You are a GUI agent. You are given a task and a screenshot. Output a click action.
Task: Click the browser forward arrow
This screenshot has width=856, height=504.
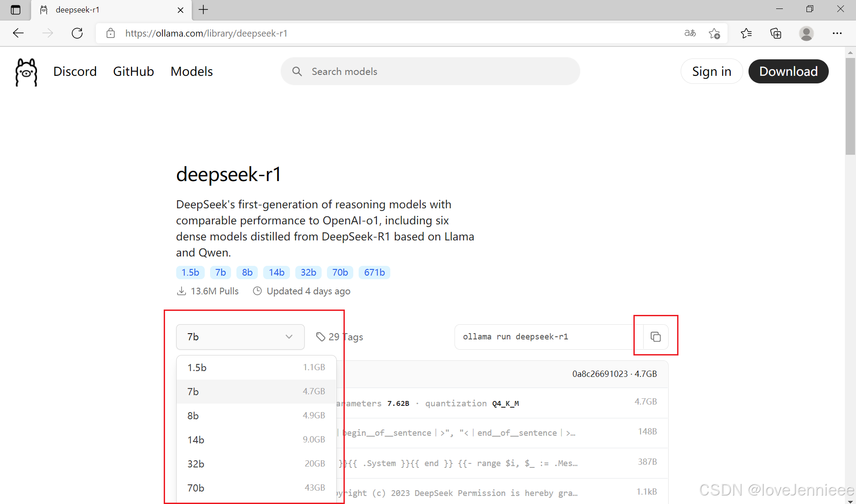(48, 33)
